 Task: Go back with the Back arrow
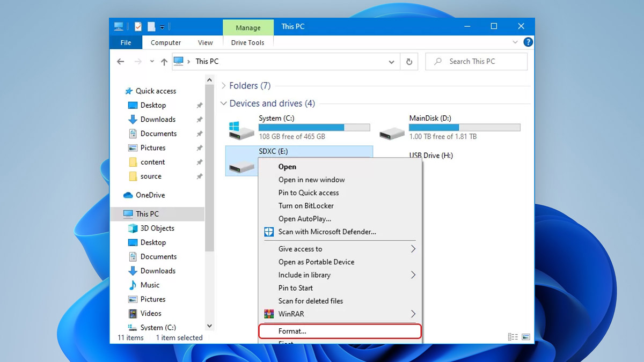[x=121, y=62]
